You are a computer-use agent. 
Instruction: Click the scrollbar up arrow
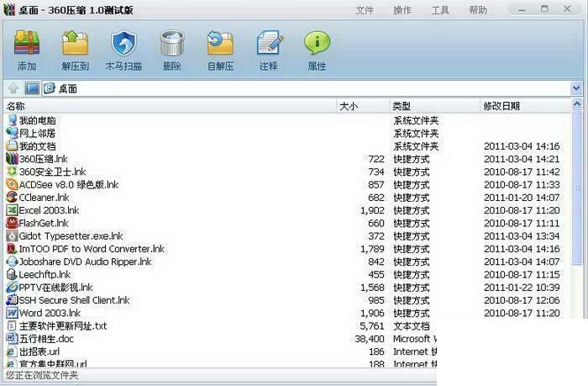[x=577, y=104]
